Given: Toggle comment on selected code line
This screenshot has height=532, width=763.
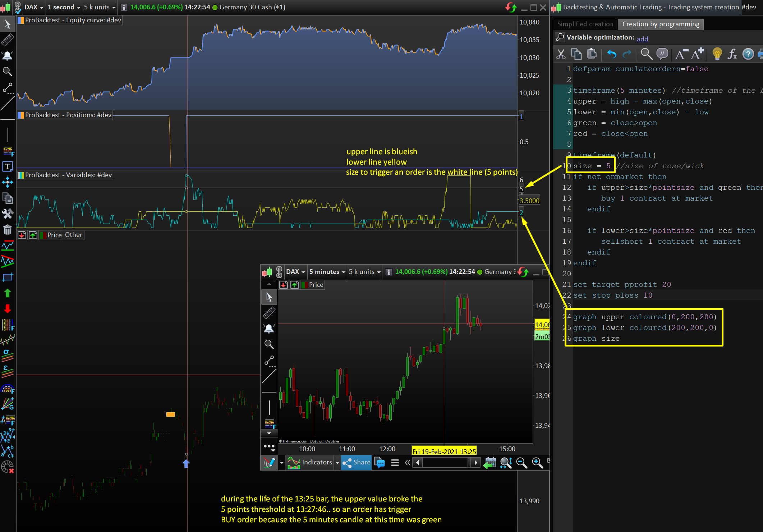Looking at the screenshot, I should tap(662, 54).
